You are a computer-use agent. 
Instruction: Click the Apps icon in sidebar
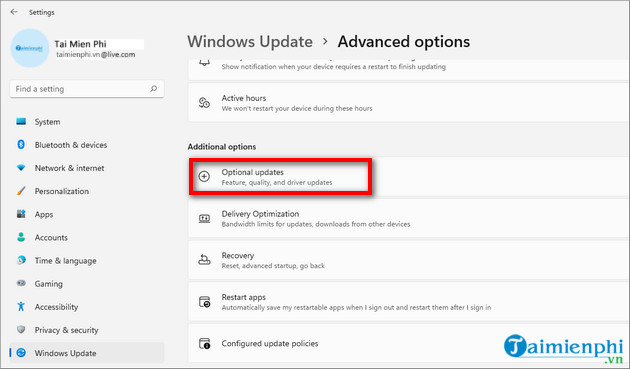[x=21, y=214]
